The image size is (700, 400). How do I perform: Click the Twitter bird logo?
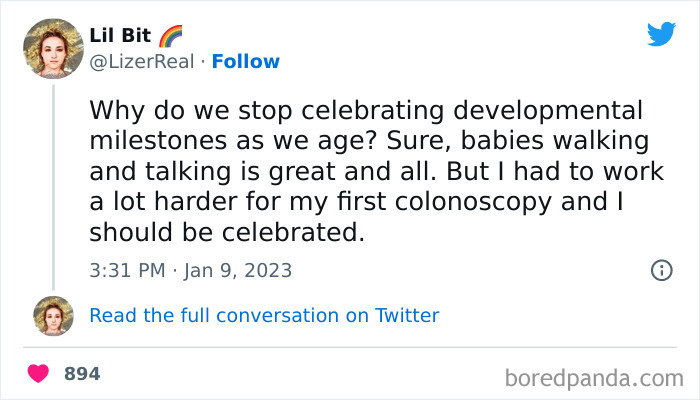pos(661,34)
